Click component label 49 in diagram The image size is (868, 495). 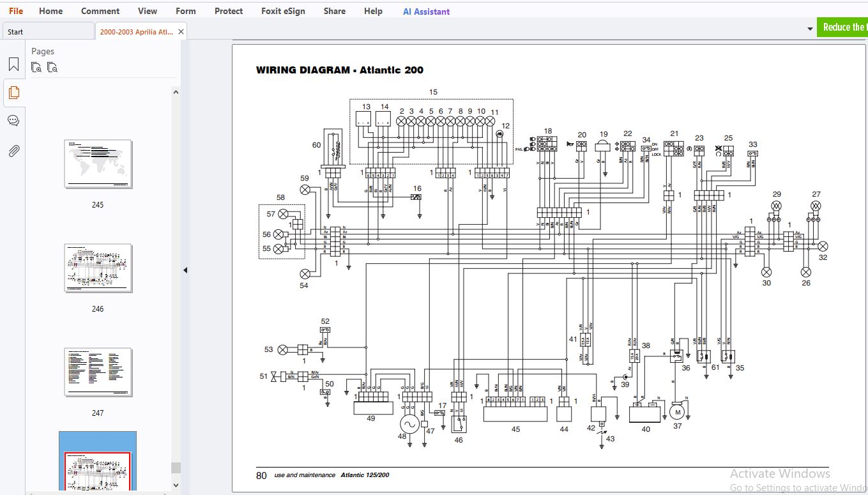pyautogui.click(x=371, y=418)
